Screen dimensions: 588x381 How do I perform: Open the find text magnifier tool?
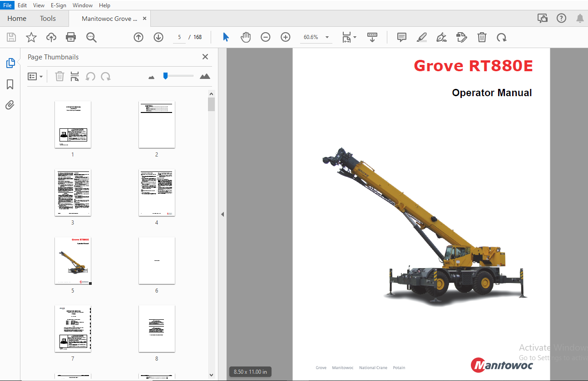coord(91,37)
